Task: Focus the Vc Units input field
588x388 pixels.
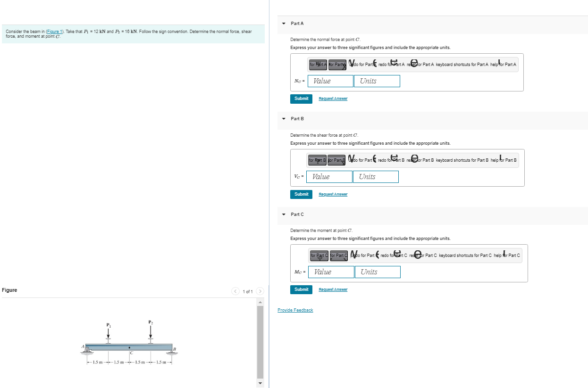Action: [x=376, y=177]
